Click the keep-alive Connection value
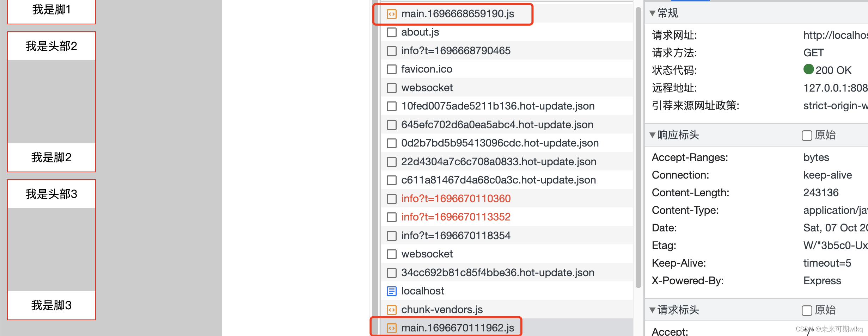The image size is (868, 336). (827, 175)
